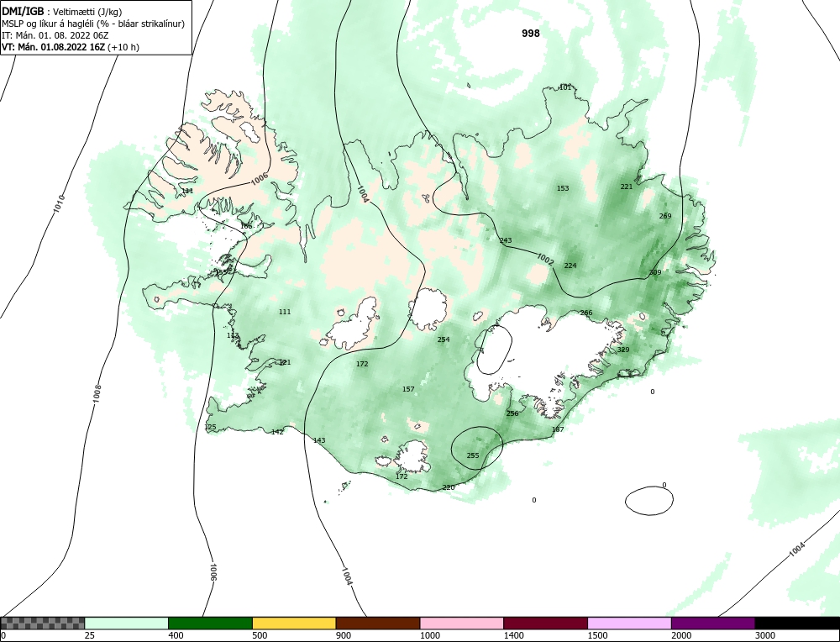This screenshot has width=840, height=642.
Task: Click the 'DMI/IGB' title text
Action: [23, 11]
